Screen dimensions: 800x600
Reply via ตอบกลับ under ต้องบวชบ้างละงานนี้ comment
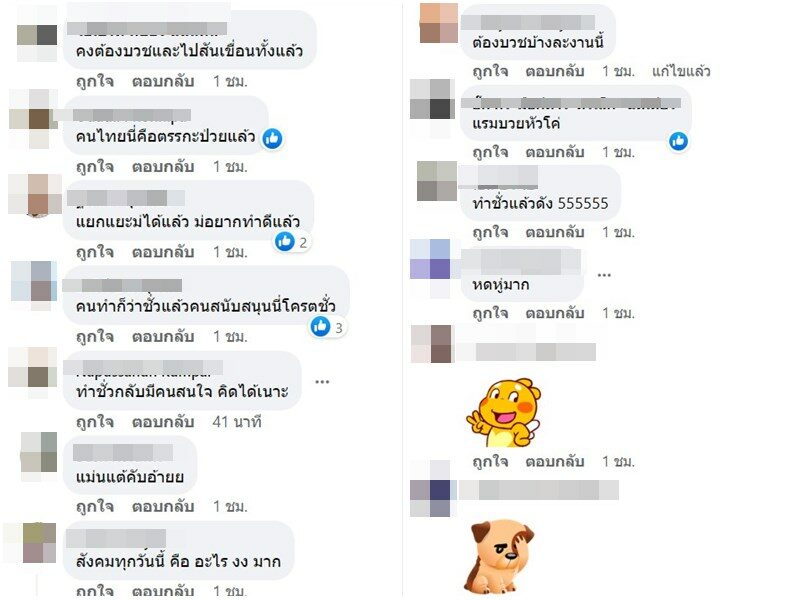tap(555, 71)
